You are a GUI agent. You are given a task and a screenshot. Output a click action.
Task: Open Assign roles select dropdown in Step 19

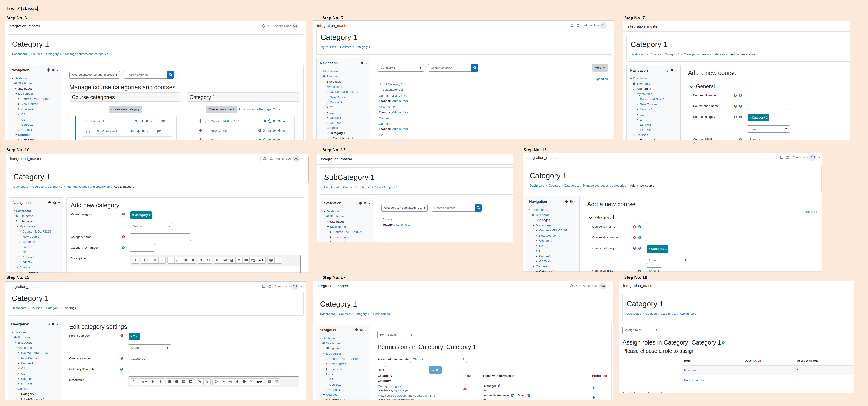[x=641, y=330]
